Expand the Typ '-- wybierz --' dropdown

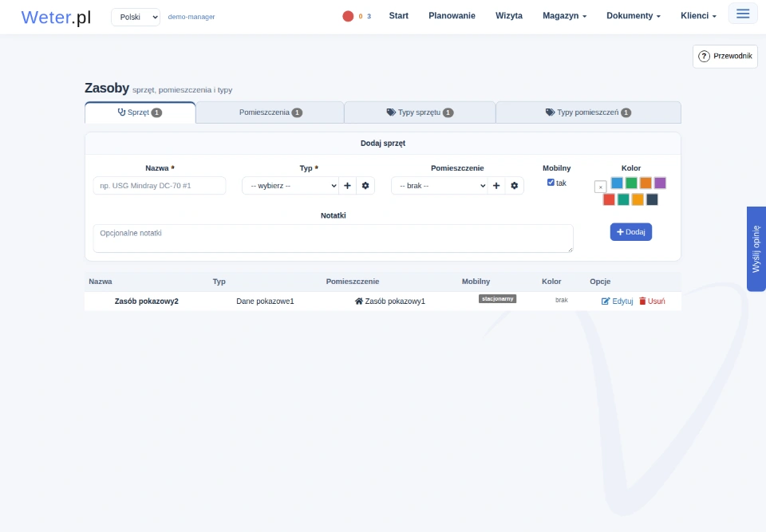click(x=290, y=186)
